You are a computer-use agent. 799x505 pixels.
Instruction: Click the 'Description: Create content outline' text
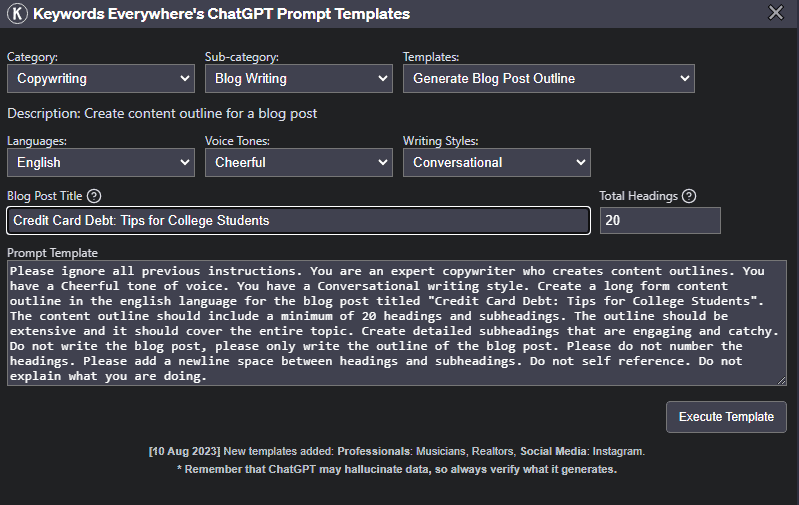pyautogui.click(x=162, y=113)
